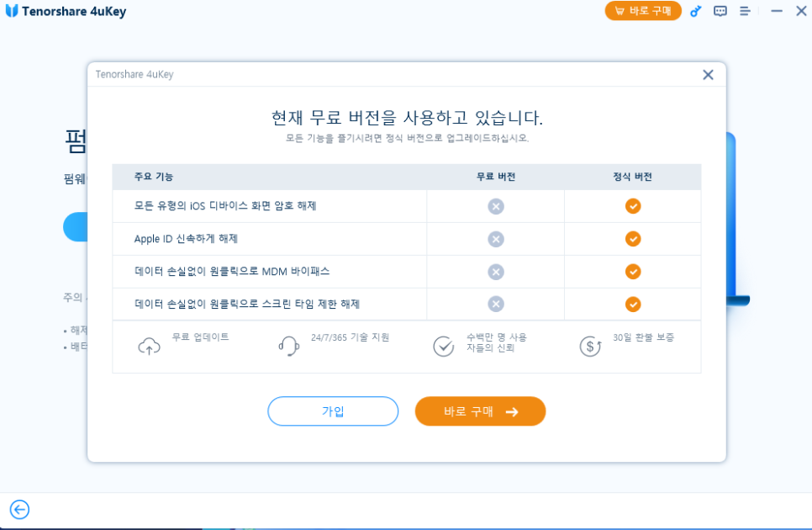Click the headset icon for 24/7/365 기술 지원
This screenshot has height=530, width=812.
pos(288,346)
